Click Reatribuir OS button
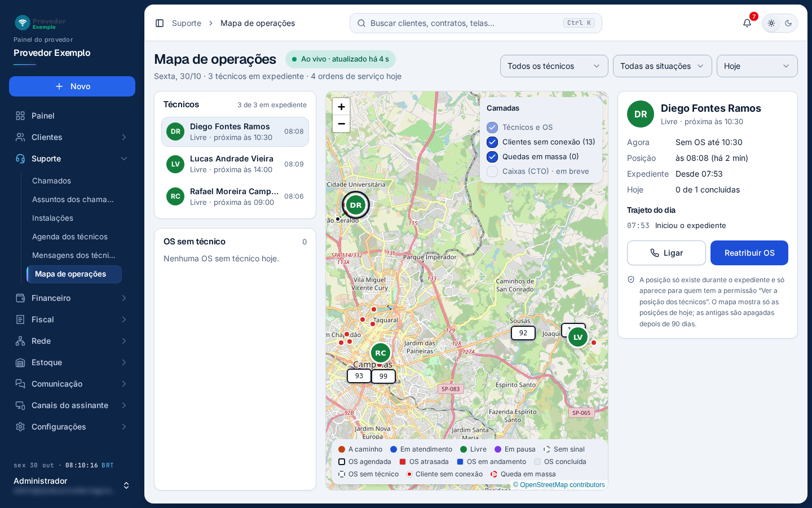 749,253
